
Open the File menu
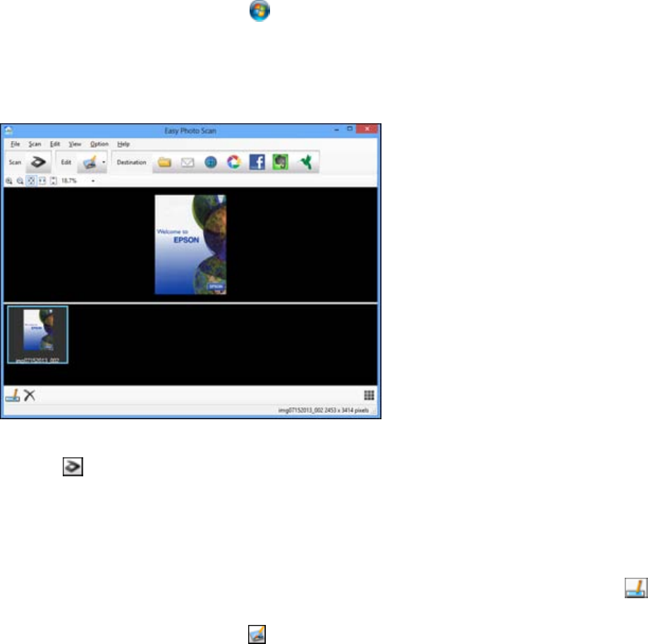(13, 144)
